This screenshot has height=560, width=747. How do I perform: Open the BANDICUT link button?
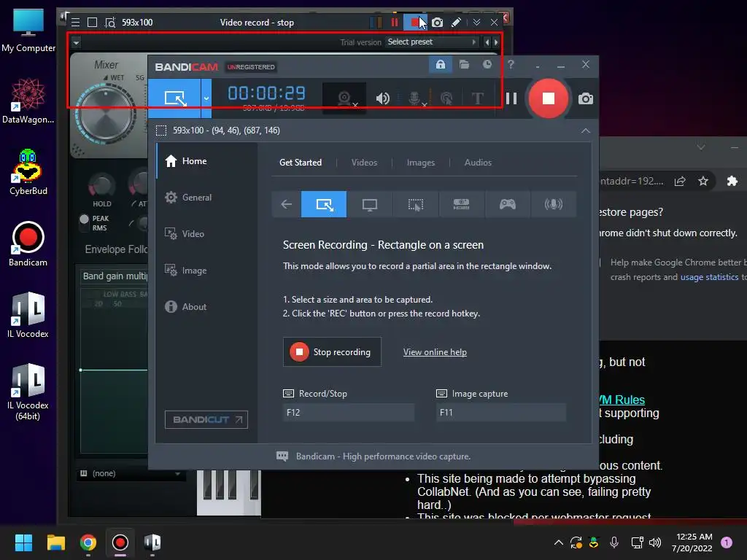[206, 419]
